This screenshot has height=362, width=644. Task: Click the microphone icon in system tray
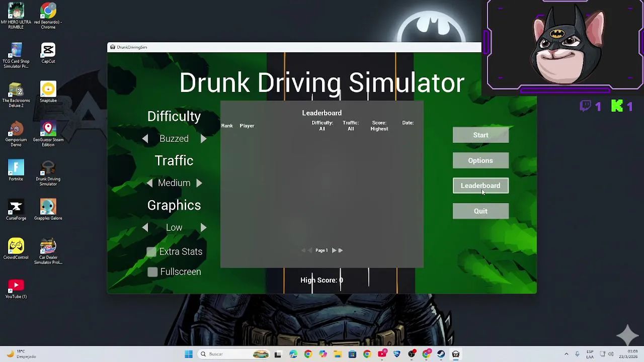tap(577, 354)
